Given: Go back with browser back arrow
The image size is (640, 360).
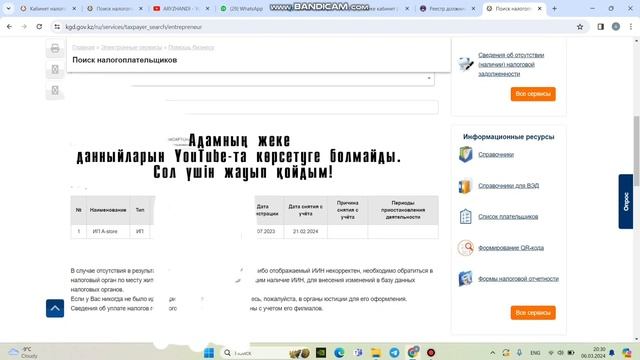Looking at the screenshot, I should (9, 27).
